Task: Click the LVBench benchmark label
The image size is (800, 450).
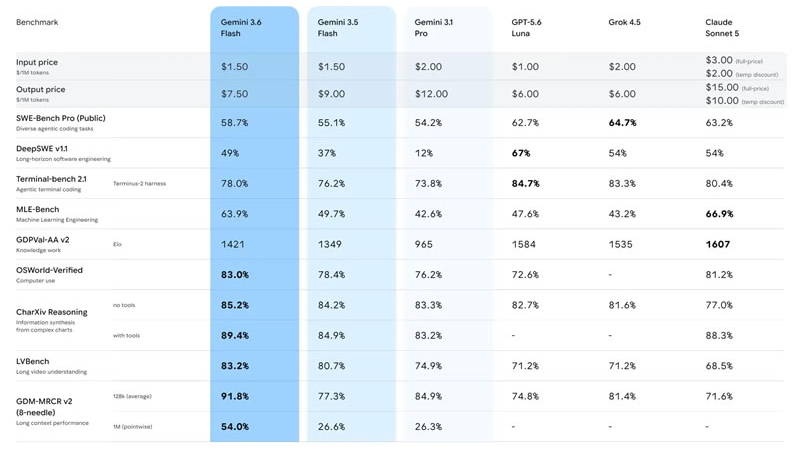Action: tap(33, 362)
